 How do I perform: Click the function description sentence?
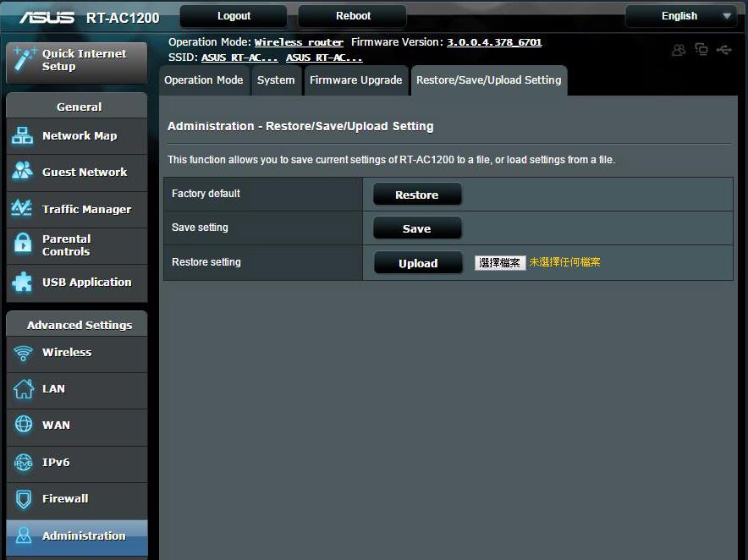coord(391,160)
